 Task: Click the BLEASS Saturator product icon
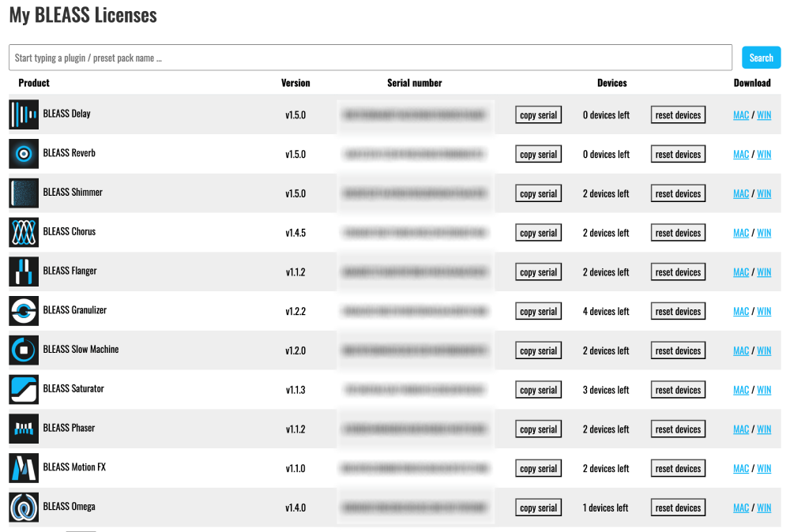click(24, 390)
